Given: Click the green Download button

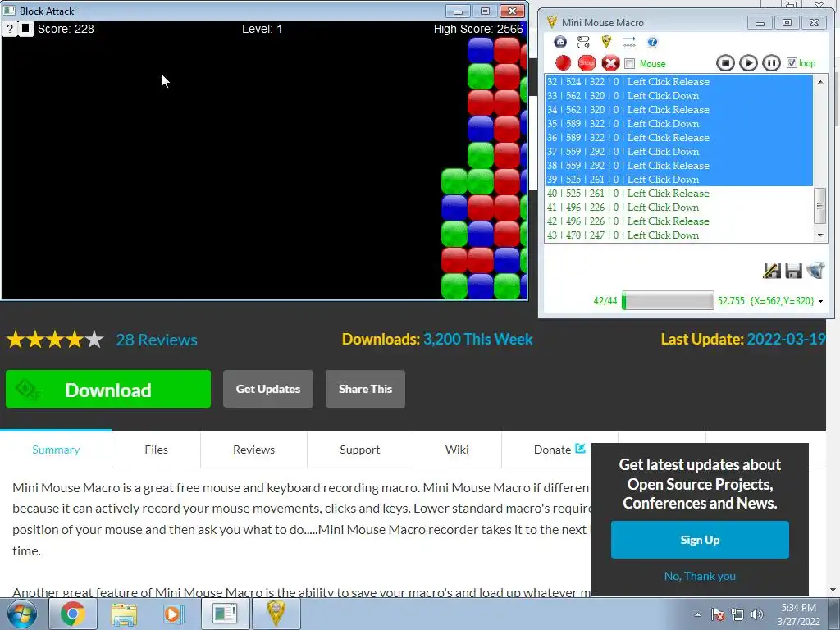Looking at the screenshot, I should point(108,389).
